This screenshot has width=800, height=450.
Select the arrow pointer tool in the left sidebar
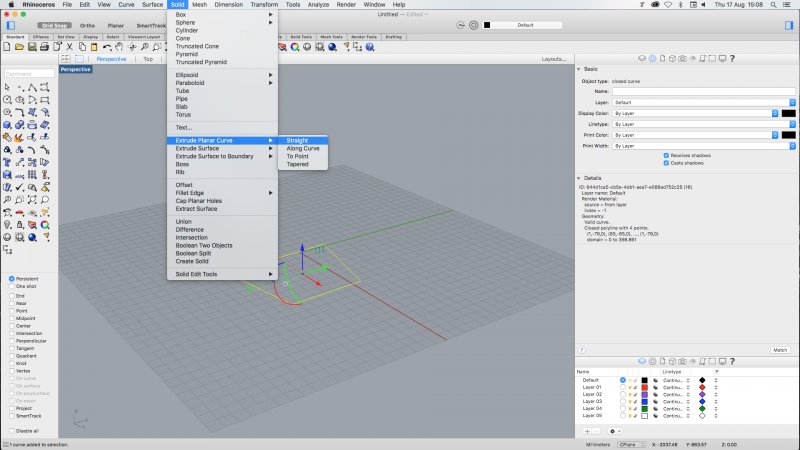(x=7, y=87)
